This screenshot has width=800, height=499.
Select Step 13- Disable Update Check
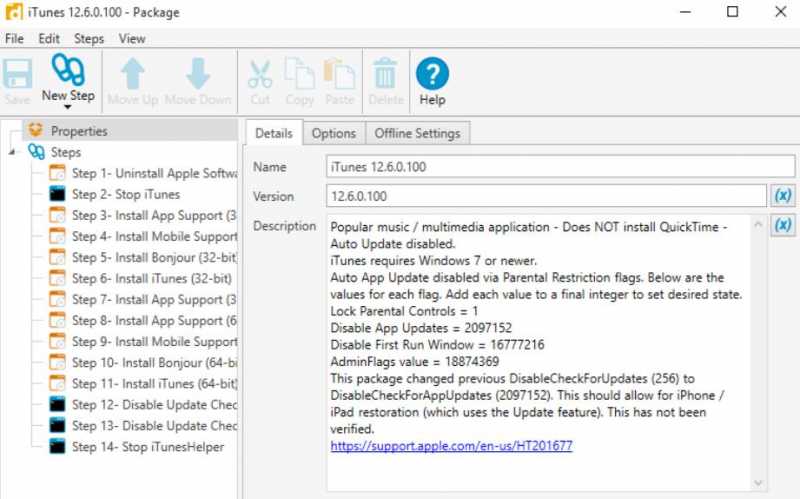[154, 426]
